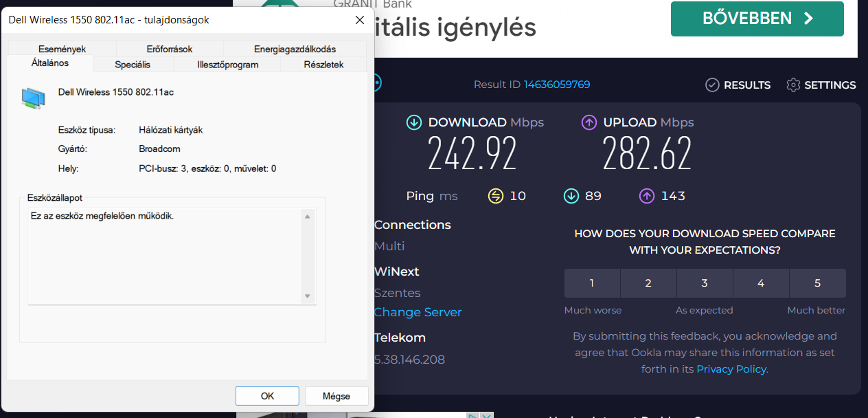This screenshot has width=868, height=418.
Task: Click the network adapter icon in dialog
Action: [33, 98]
